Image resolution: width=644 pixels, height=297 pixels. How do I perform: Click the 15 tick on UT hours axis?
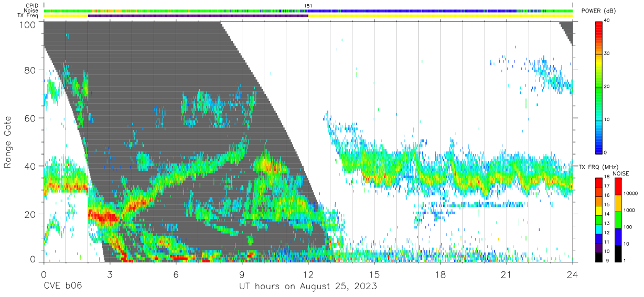click(x=374, y=274)
